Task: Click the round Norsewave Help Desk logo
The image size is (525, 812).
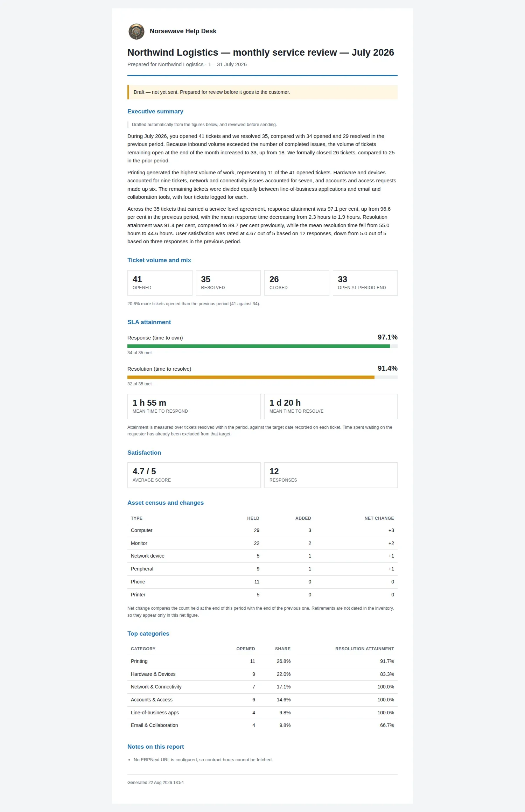Action: 136,31
